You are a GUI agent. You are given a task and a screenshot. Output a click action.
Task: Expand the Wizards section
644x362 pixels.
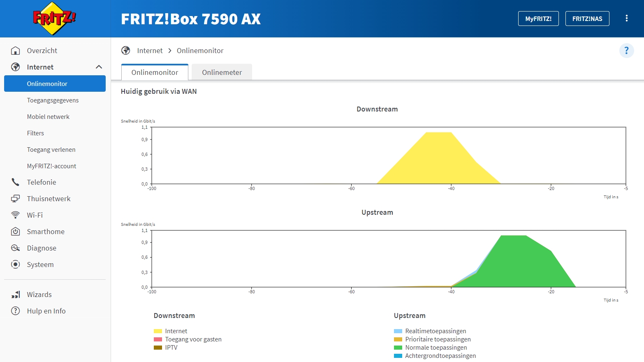point(39,295)
